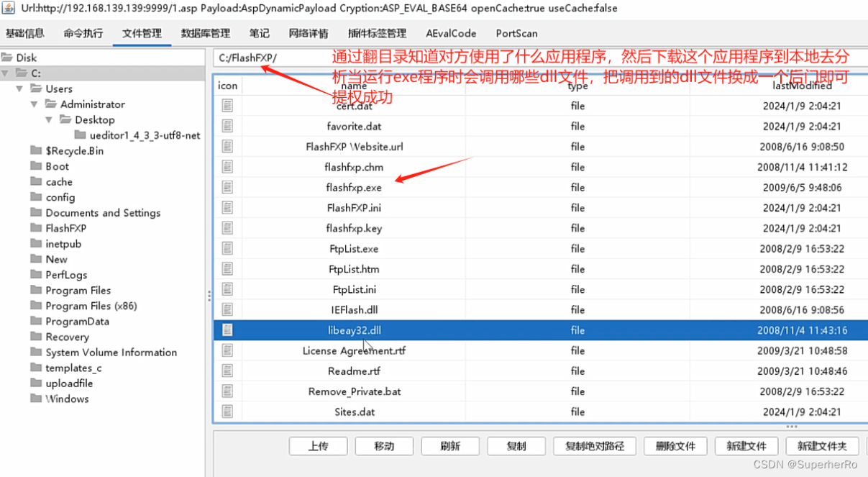Viewport: 868px width, 477px height.
Task: Select the FlashFXP folder in tree
Action: coord(66,228)
